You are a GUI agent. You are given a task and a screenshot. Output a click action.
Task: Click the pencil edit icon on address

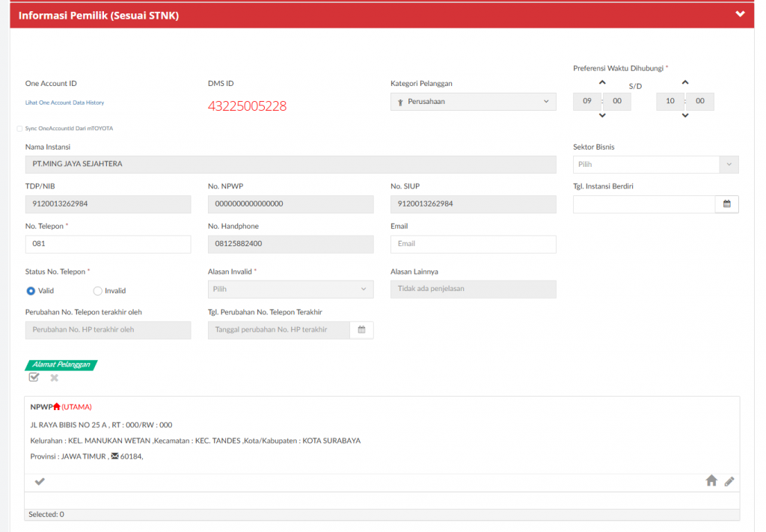tap(729, 481)
